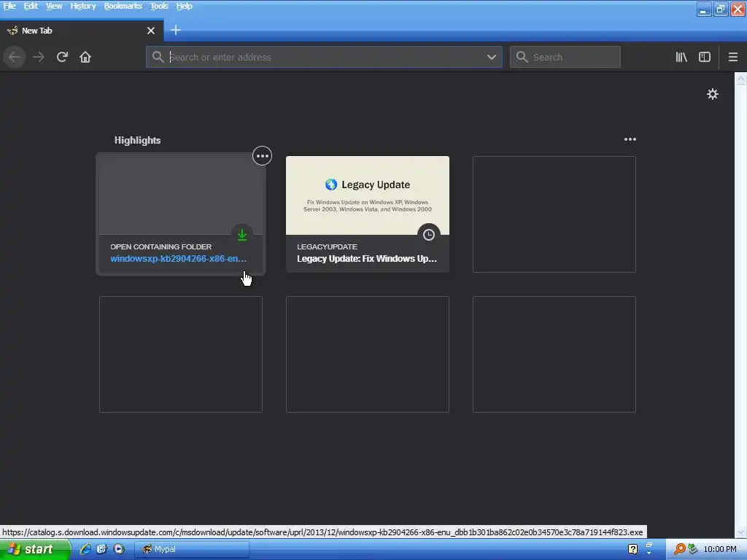The width and height of the screenshot is (747, 560).
Task: Open the View menu
Action: [x=54, y=6]
